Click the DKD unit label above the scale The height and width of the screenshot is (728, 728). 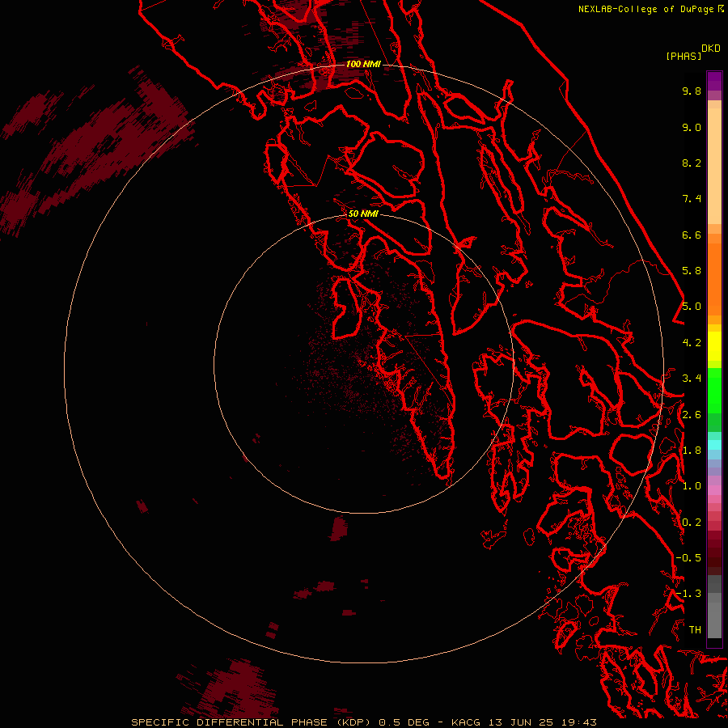click(x=711, y=49)
